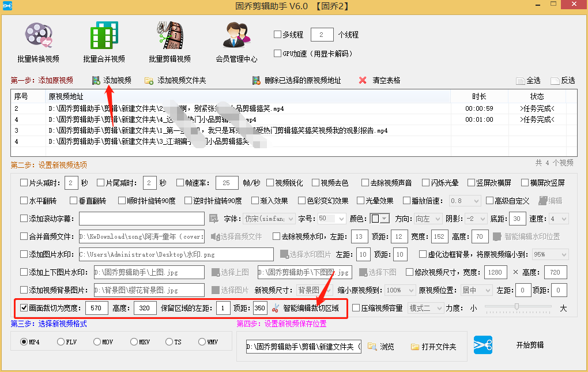This screenshot has width=588, height=372.
Task: Click the 添加视频文件夹 button label
Action: click(x=182, y=80)
